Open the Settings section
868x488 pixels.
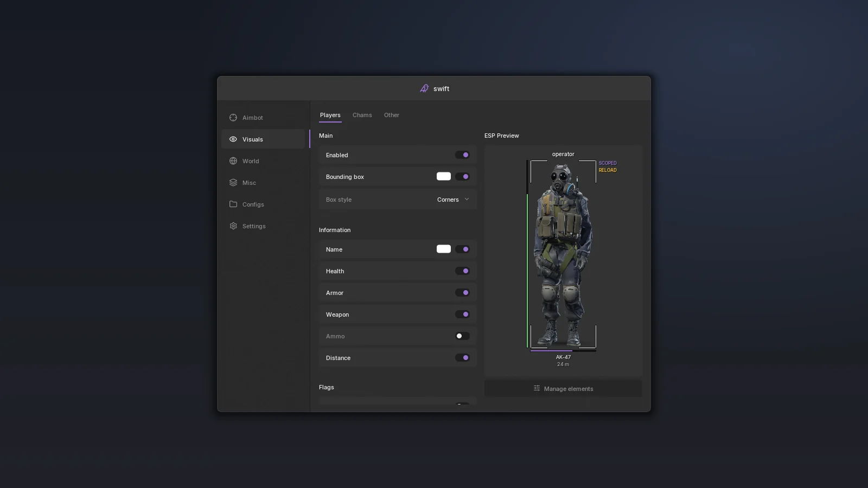pyautogui.click(x=263, y=226)
